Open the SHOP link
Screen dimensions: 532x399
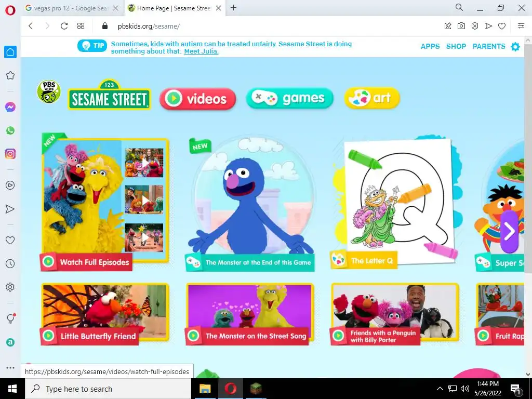tap(456, 46)
